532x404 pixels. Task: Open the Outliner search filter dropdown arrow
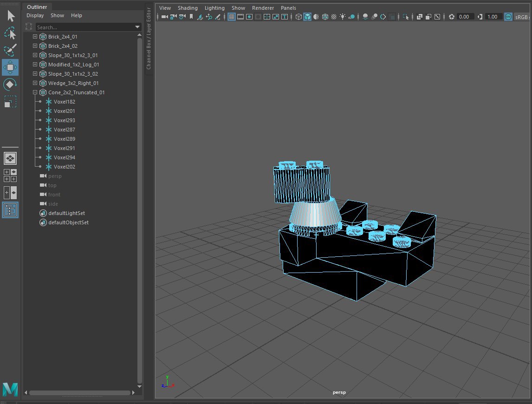[137, 27]
